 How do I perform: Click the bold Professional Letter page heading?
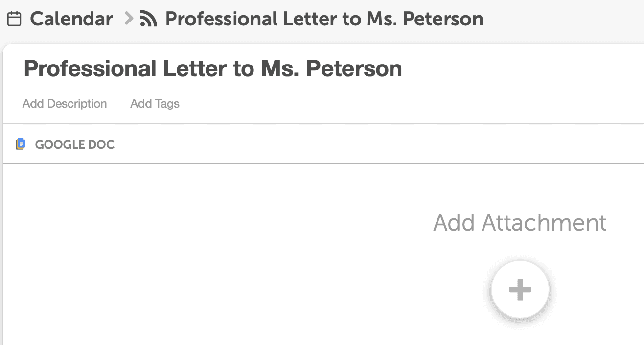pos(212,69)
